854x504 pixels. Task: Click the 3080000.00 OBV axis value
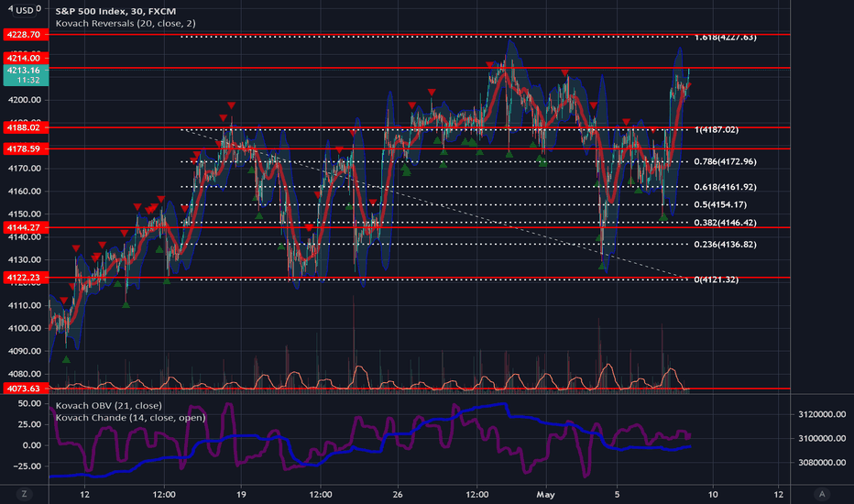pyautogui.click(x=822, y=462)
